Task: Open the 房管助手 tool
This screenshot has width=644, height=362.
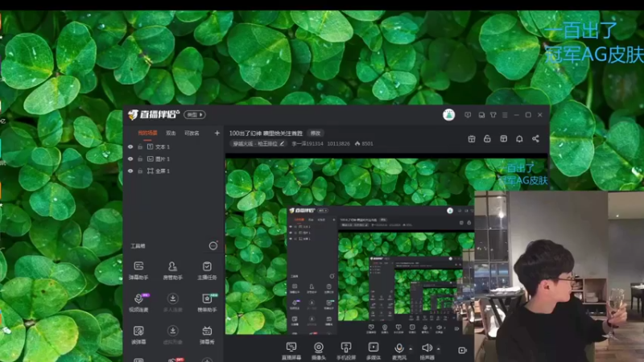Action: pyautogui.click(x=173, y=270)
